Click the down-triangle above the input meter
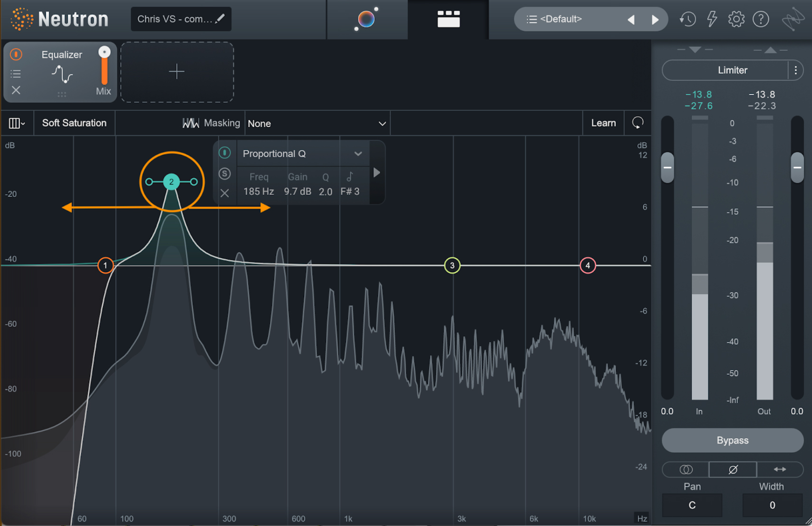The width and height of the screenshot is (812, 526). coord(695,49)
